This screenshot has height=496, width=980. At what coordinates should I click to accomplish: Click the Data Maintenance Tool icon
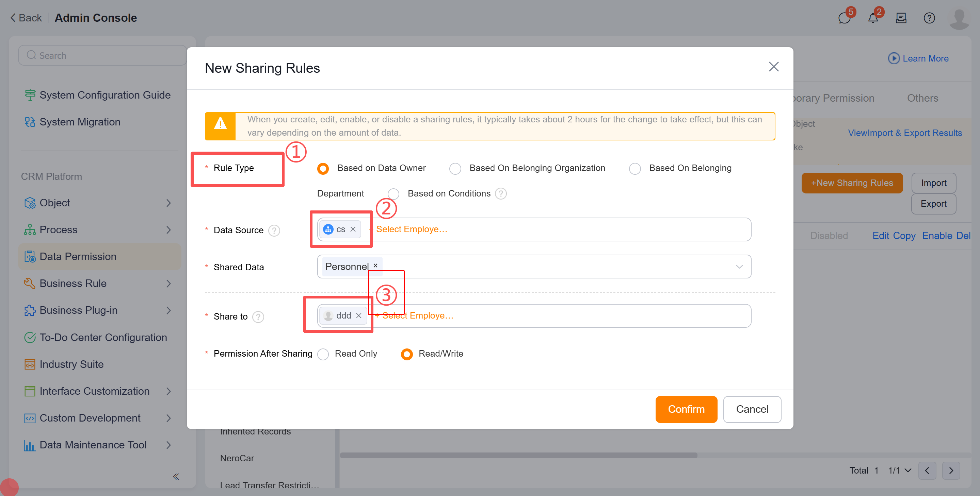click(x=30, y=445)
